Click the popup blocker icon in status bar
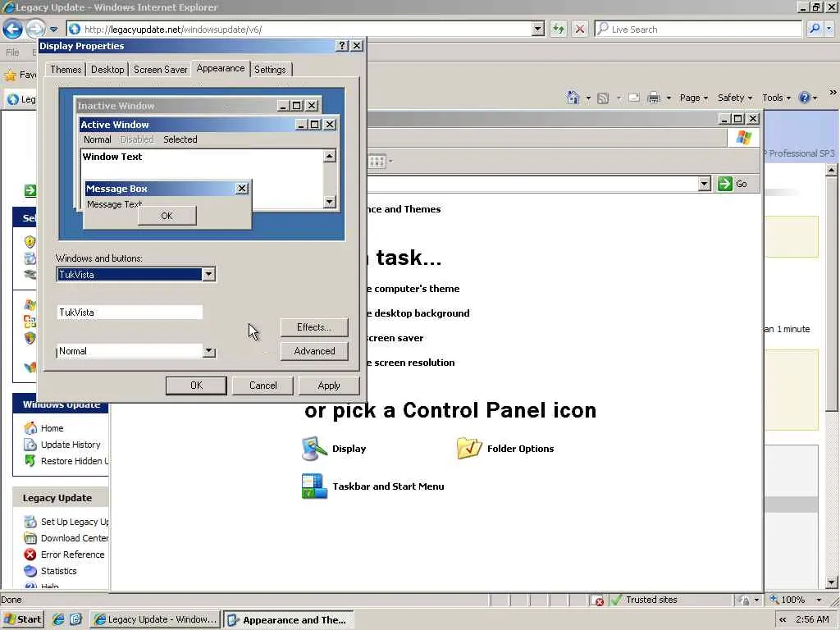Screen dimensions: 840x630 (598, 600)
